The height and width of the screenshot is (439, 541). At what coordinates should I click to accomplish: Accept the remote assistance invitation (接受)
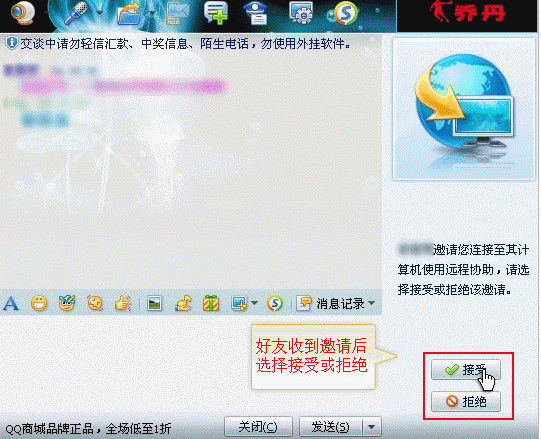[x=466, y=370]
